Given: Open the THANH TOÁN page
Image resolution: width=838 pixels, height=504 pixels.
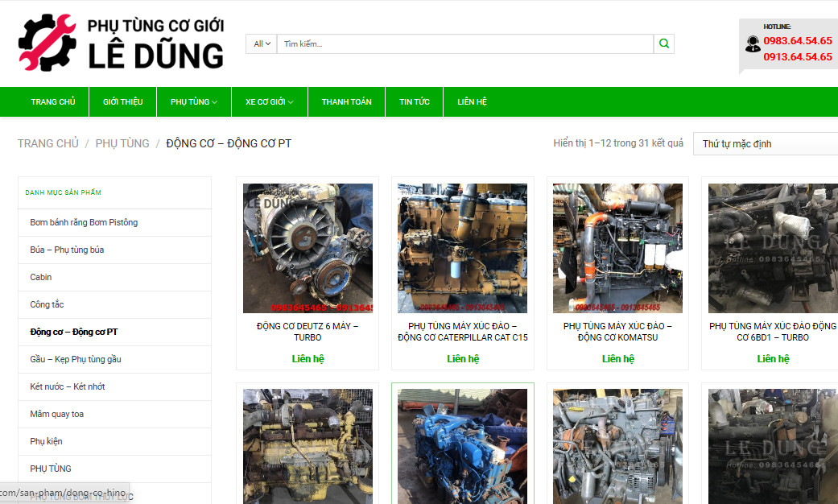Looking at the screenshot, I should pyautogui.click(x=345, y=101).
